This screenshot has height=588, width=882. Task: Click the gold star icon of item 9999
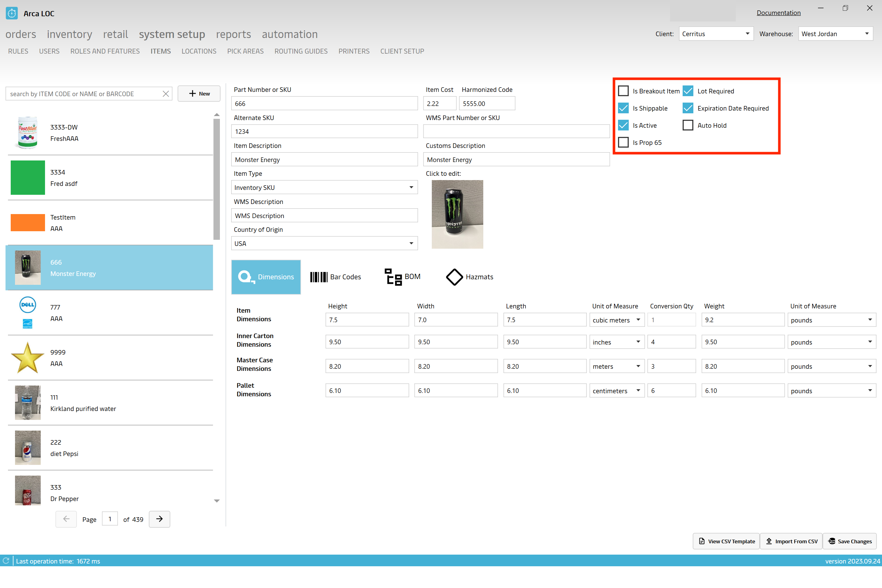[28, 358]
